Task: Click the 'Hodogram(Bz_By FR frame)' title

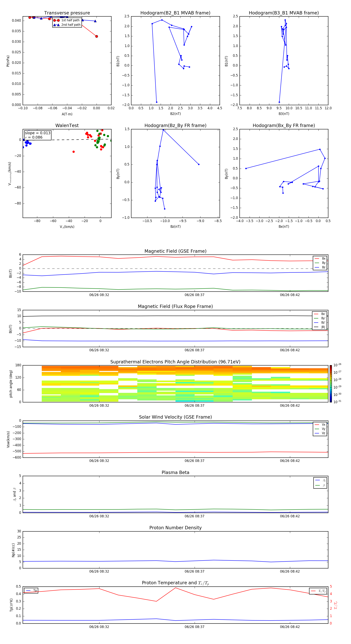Action: click(x=175, y=125)
